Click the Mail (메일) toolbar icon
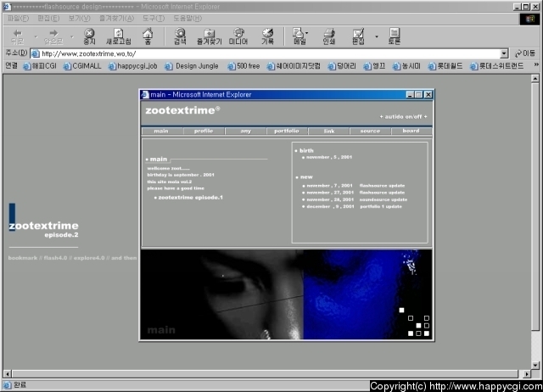The height and width of the screenshot is (392, 543). click(299, 36)
